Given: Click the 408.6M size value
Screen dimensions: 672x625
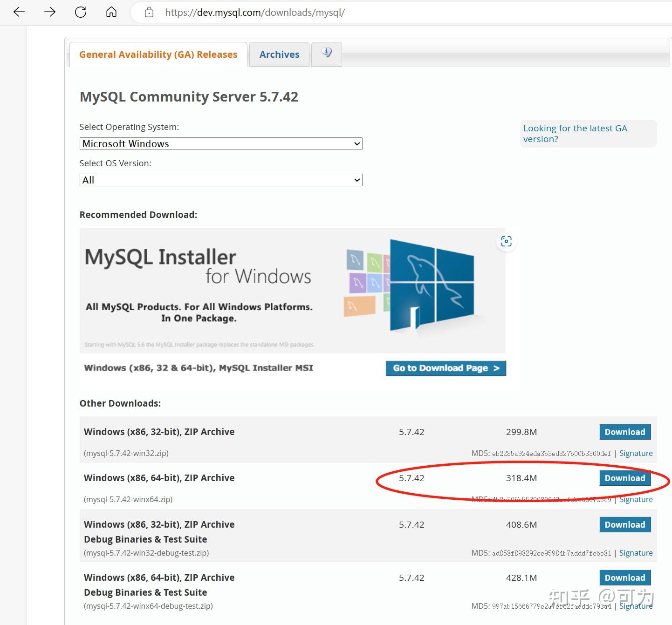Looking at the screenshot, I should point(521,524).
